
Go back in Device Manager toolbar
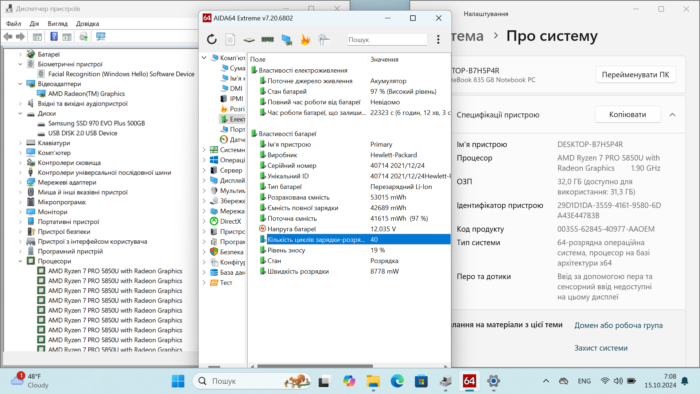(8, 37)
